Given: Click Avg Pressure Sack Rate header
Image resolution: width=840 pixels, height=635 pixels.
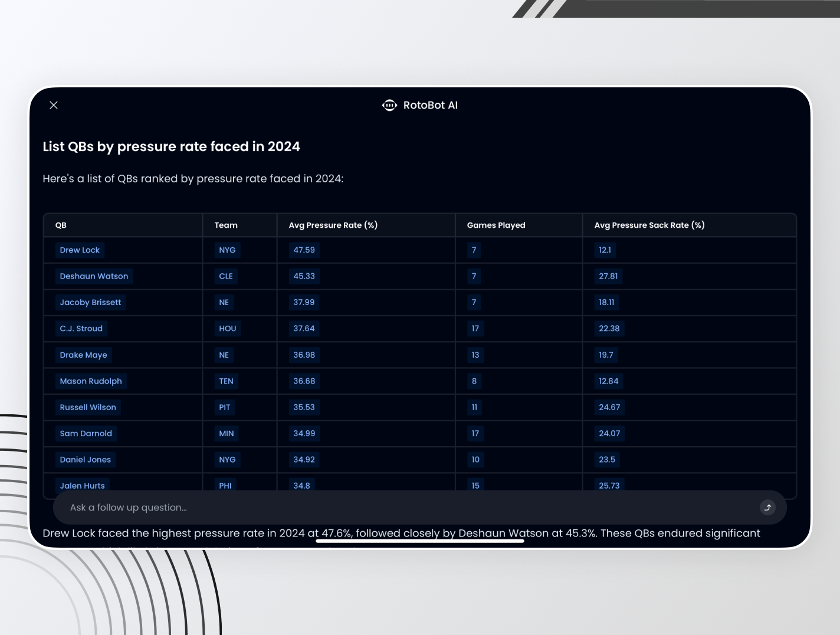Looking at the screenshot, I should coord(649,225).
